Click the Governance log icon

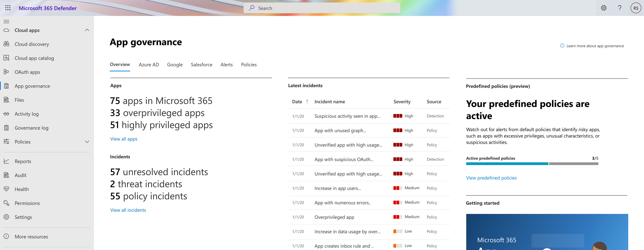point(7,128)
